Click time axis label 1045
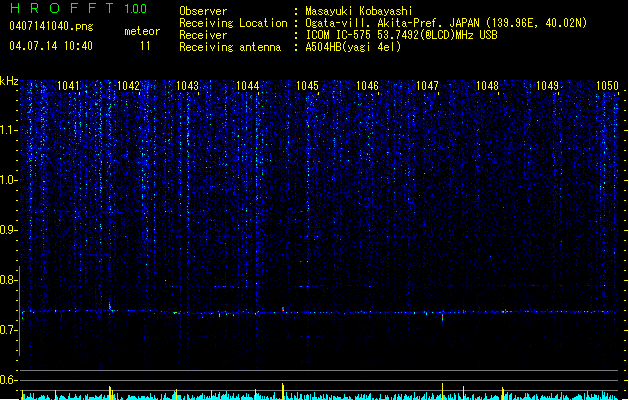 [307, 85]
